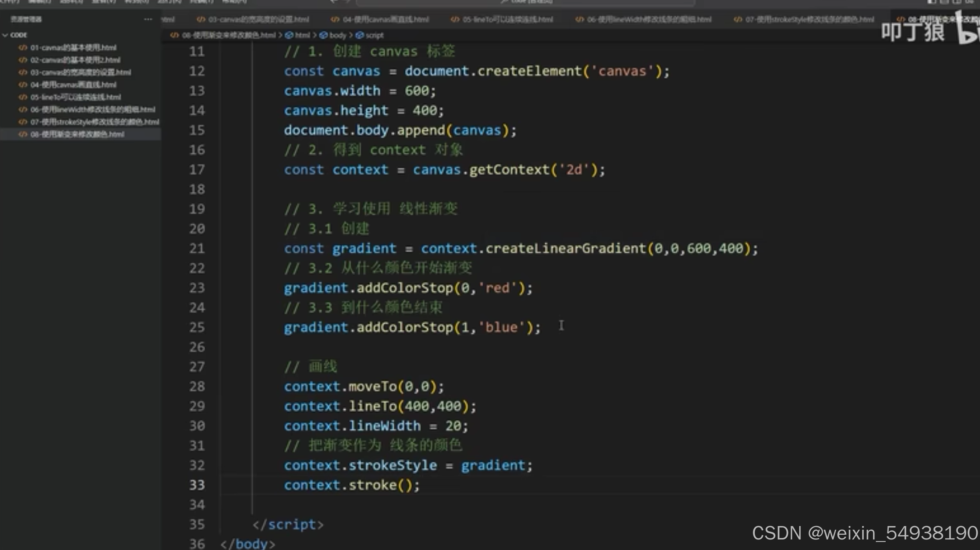Open 07-使用strokeStyle file in explorer tree
Image resolution: width=980 pixels, height=550 pixels.
94,122
